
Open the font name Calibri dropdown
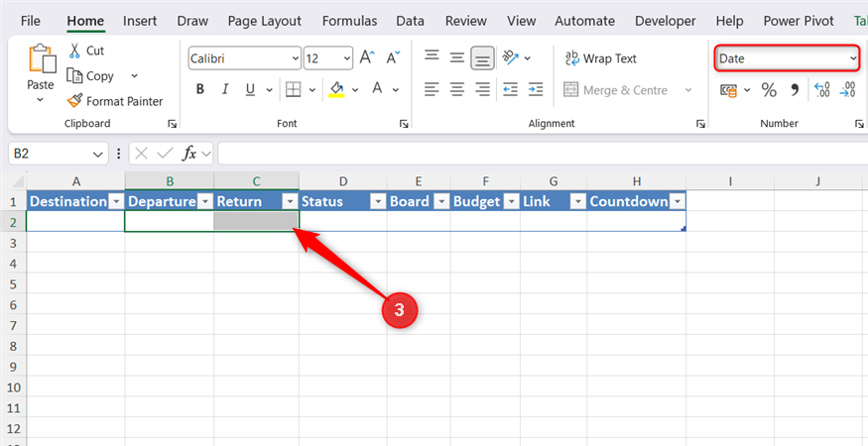point(295,58)
